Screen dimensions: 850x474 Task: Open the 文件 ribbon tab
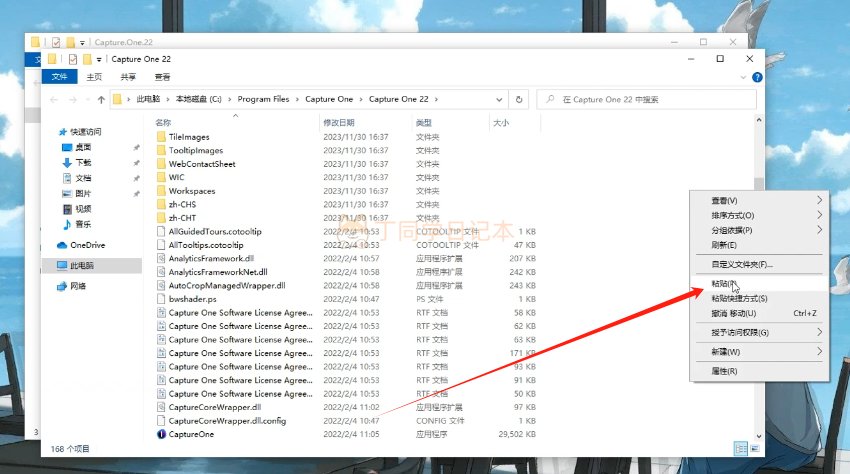(59, 77)
